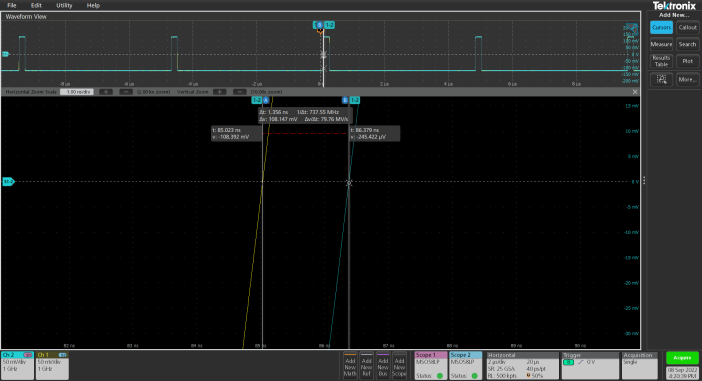
Task: Click Add New Bus button
Action: coord(383,365)
